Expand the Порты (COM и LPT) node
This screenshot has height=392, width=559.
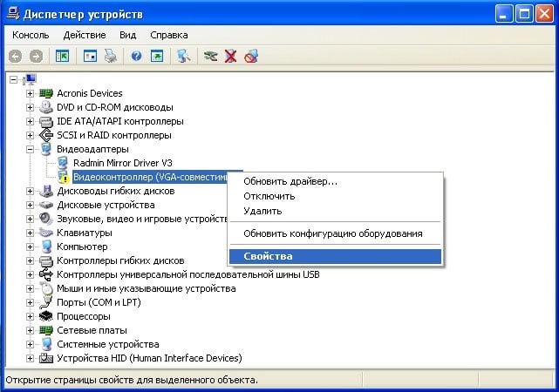click(x=31, y=302)
